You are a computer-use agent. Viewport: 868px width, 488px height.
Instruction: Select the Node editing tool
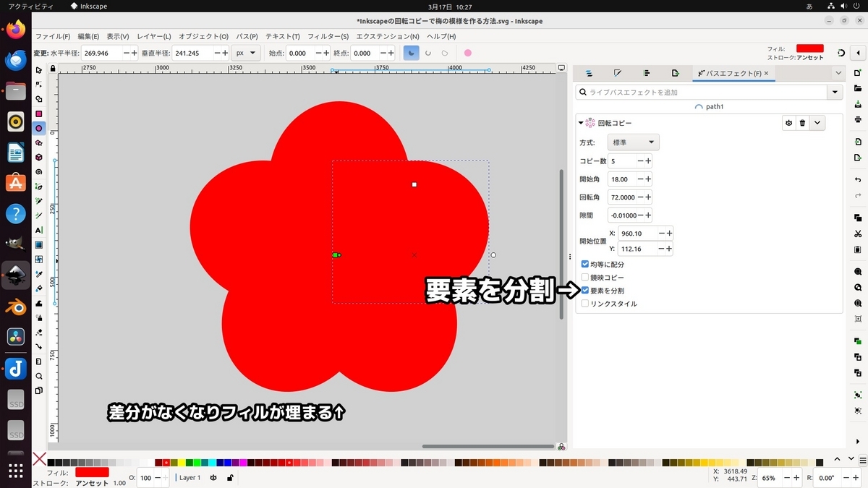[38, 85]
